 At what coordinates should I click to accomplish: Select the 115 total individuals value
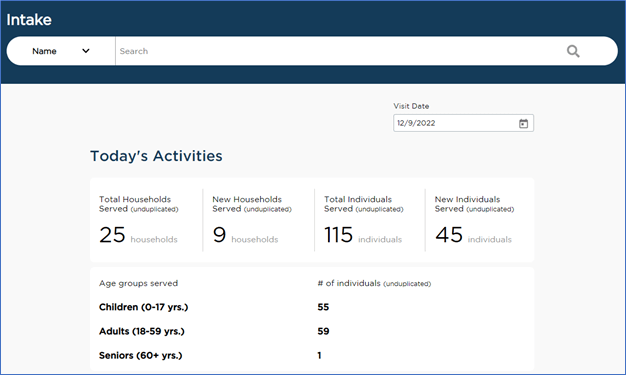tap(338, 235)
